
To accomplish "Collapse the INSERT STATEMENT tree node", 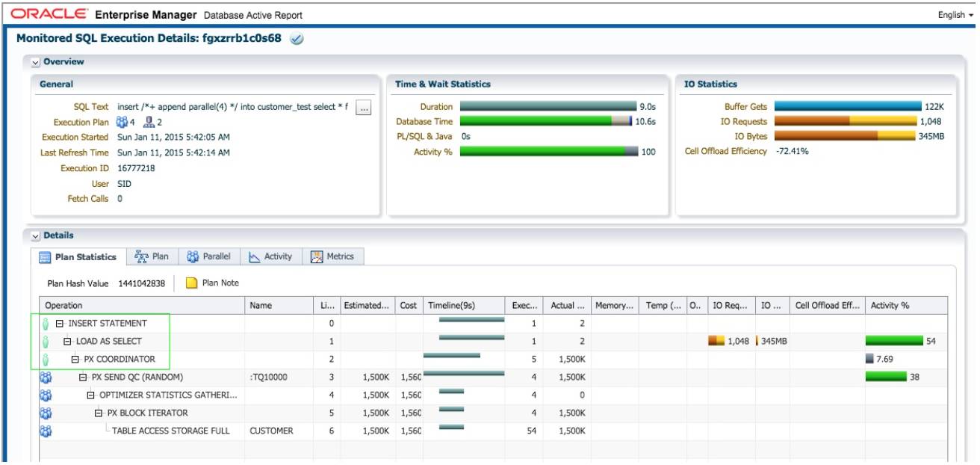I will point(59,324).
